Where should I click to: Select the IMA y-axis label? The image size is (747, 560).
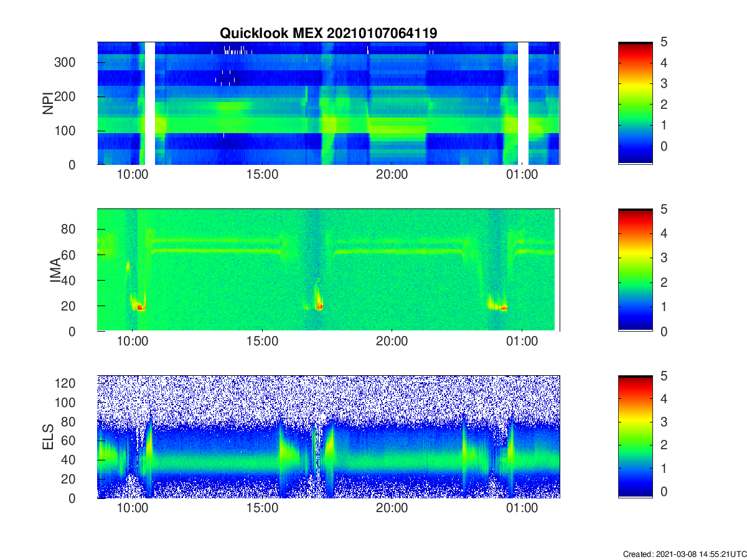pyautogui.click(x=56, y=270)
